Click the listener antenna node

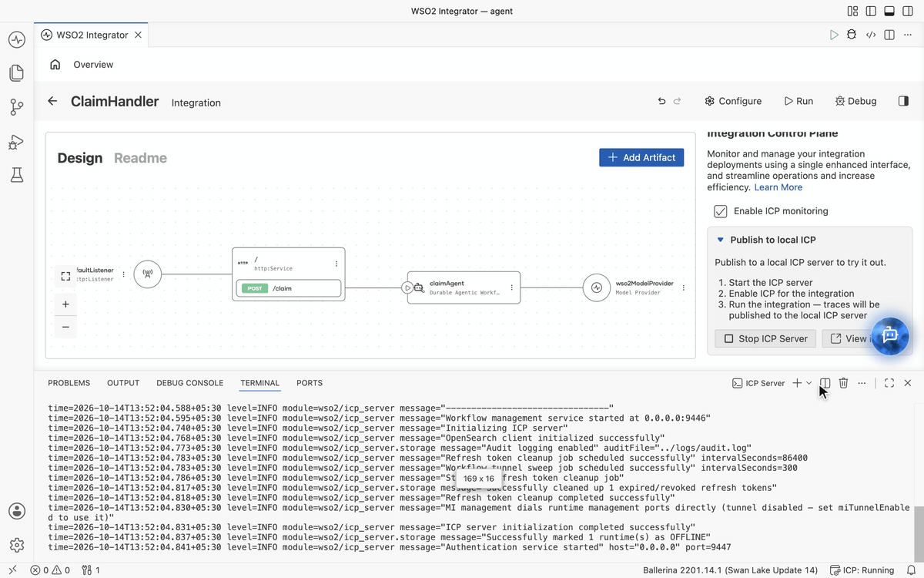(148, 274)
